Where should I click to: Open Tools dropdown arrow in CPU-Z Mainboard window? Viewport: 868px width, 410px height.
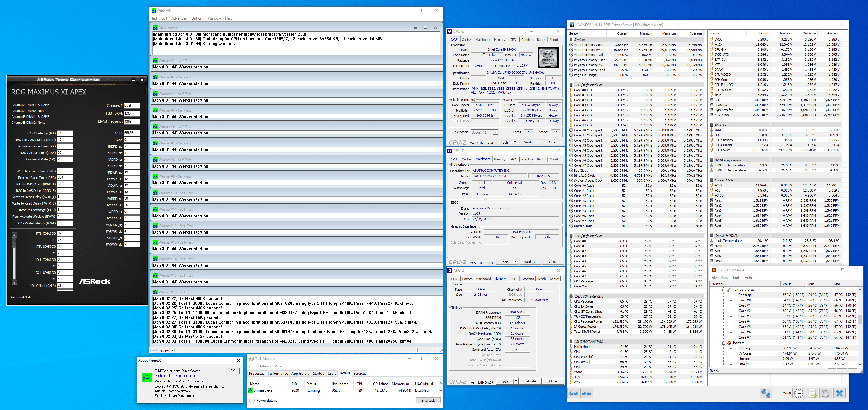coord(515,262)
